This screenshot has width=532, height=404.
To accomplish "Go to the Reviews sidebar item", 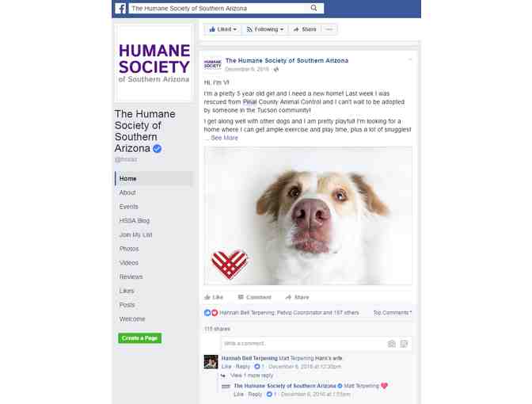I will point(131,277).
